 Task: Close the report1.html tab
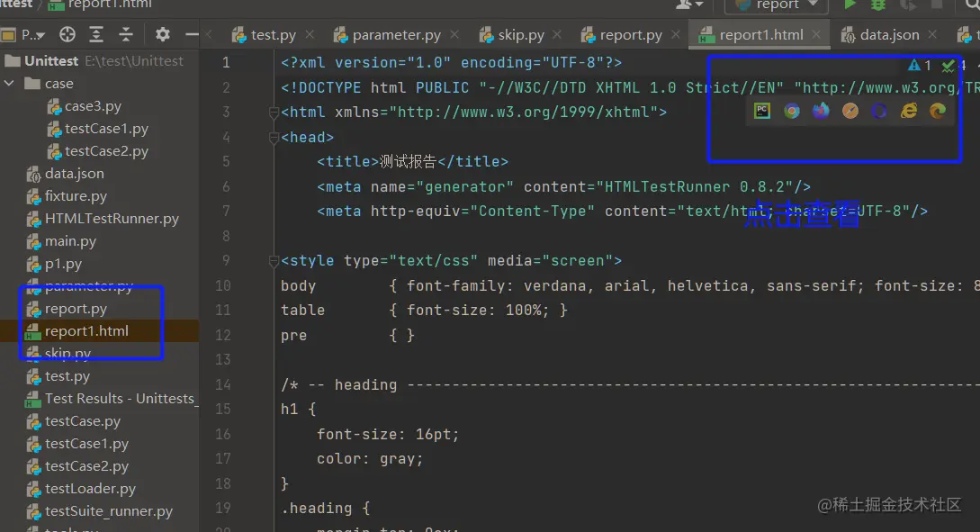pyautogui.click(x=816, y=35)
